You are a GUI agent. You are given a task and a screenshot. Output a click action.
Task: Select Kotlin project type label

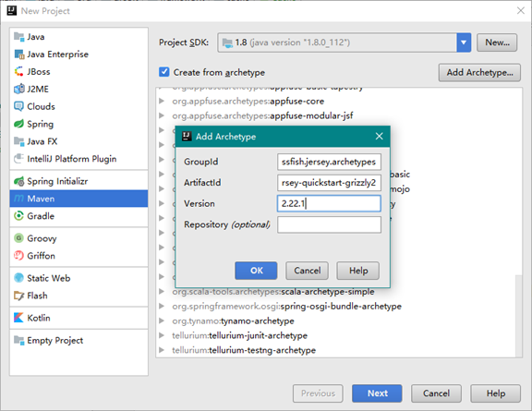[39, 318]
